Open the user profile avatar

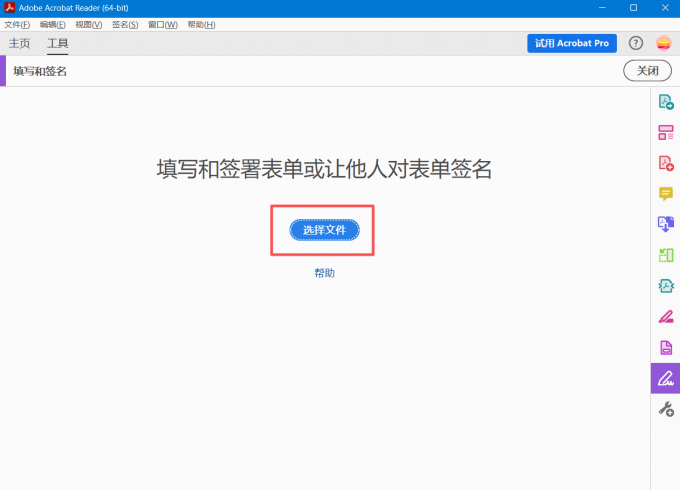(x=664, y=43)
